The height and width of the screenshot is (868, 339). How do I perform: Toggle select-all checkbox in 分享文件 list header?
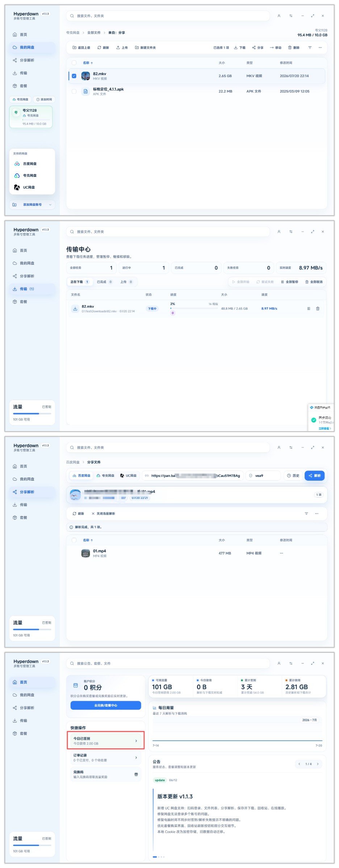(74, 540)
